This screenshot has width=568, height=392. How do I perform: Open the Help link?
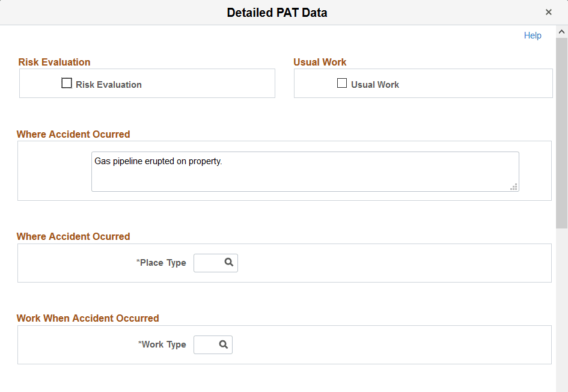533,35
